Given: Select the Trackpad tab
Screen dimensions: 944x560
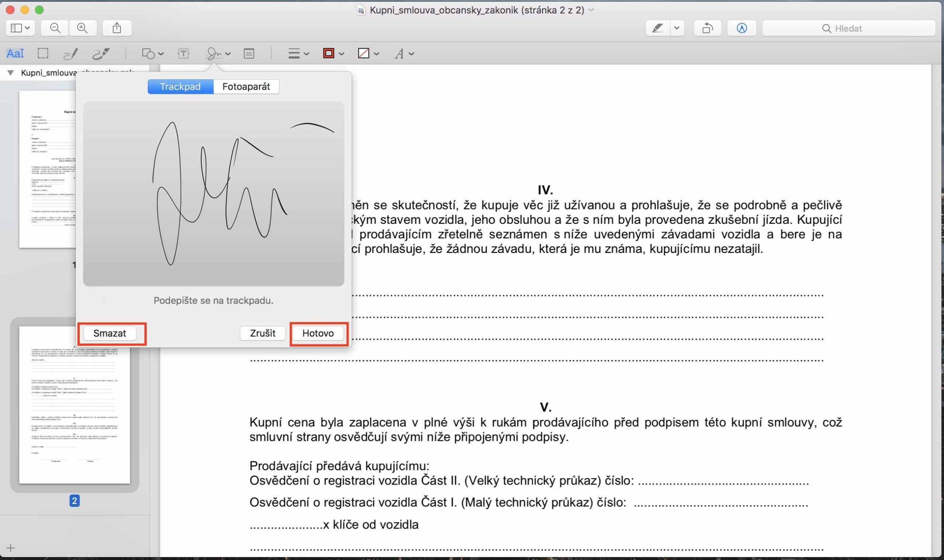Looking at the screenshot, I should tap(180, 87).
